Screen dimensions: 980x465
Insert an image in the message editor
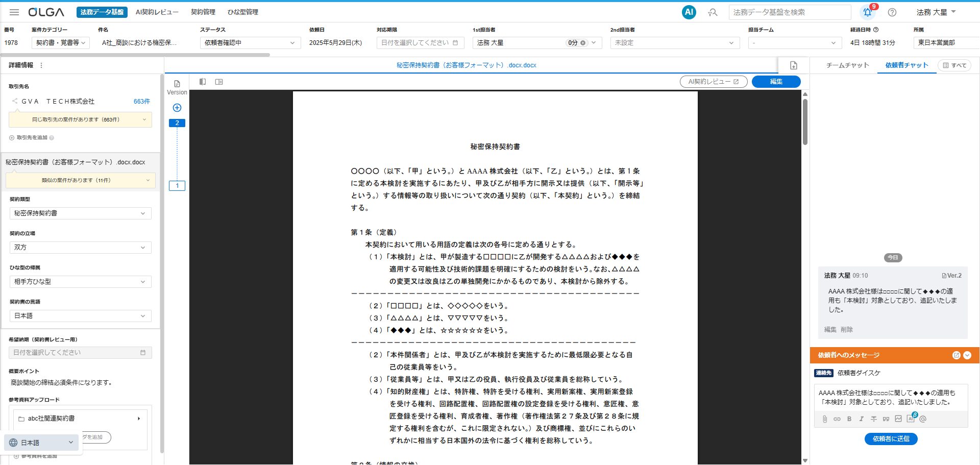898,419
